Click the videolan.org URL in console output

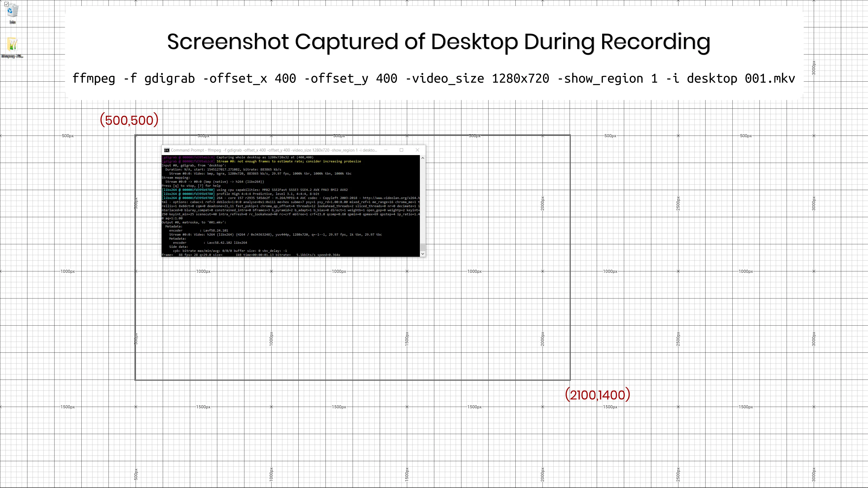pyautogui.click(x=391, y=198)
